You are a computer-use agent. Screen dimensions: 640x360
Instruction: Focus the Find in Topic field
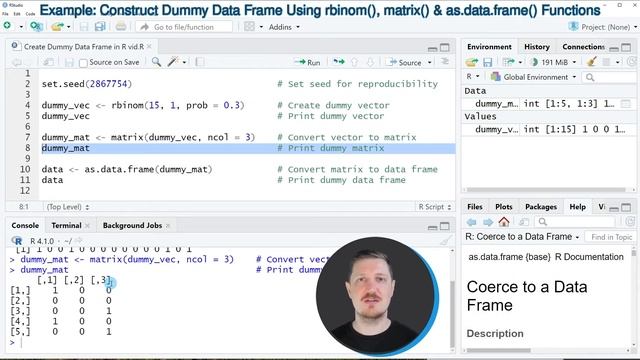pyautogui.click(x=611, y=237)
